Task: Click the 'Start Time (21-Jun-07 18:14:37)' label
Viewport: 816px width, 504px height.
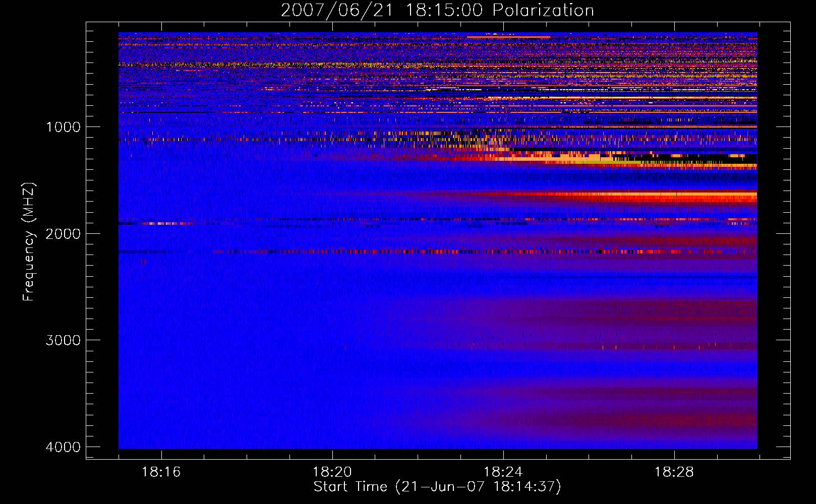Action: 437,487
